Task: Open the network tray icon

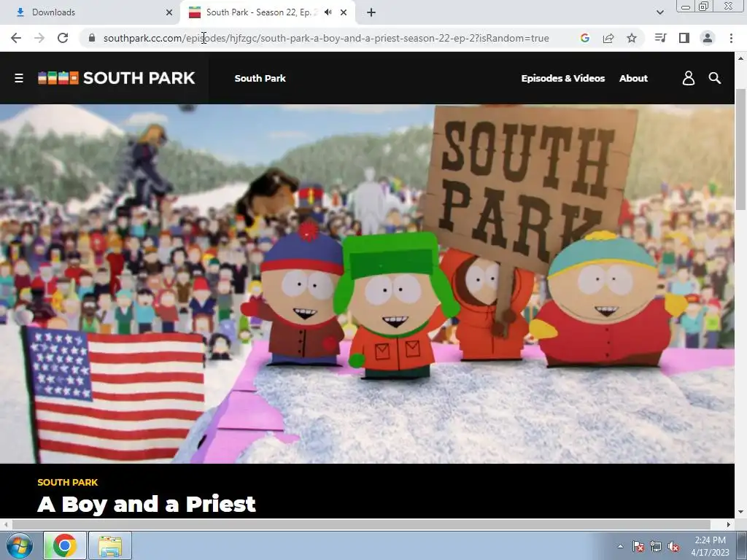Action: (x=656, y=546)
